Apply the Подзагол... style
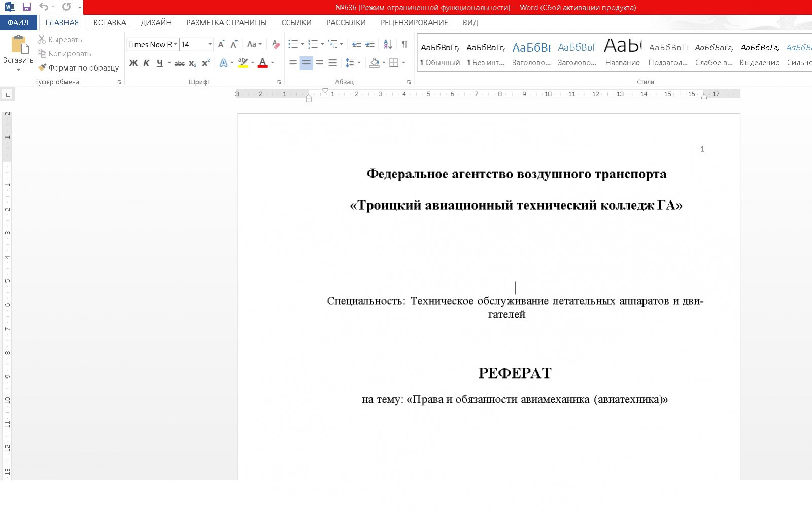Viewport: 812px width, 515px height. coord(668,54)
